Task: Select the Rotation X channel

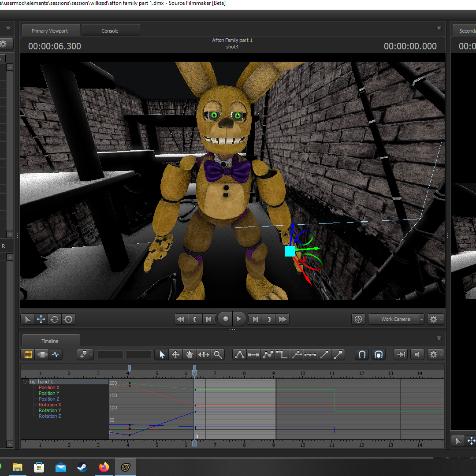Action: coord(50,405)
